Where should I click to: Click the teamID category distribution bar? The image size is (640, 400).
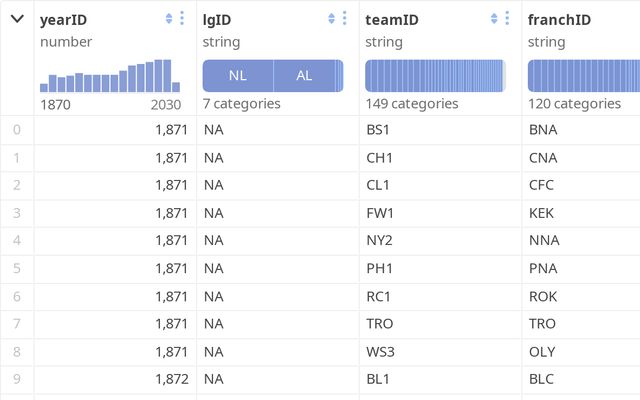coord(435,76)
